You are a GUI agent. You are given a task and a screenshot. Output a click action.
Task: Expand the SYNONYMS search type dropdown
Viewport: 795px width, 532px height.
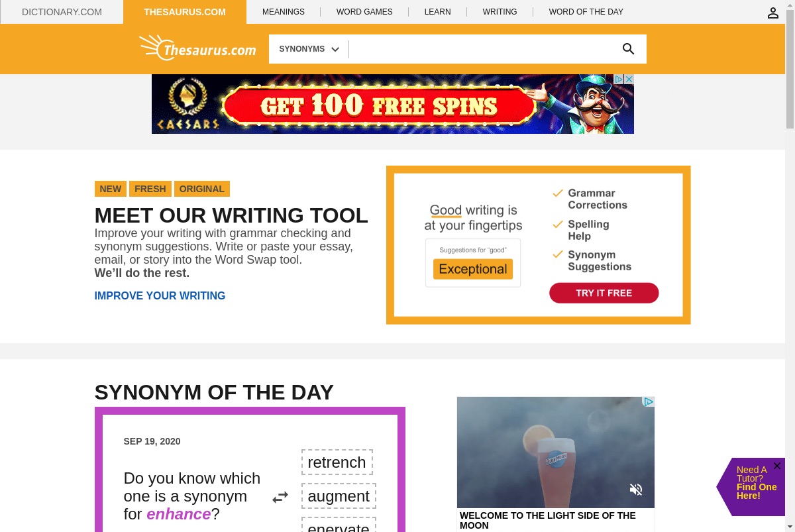click(309, 49)
